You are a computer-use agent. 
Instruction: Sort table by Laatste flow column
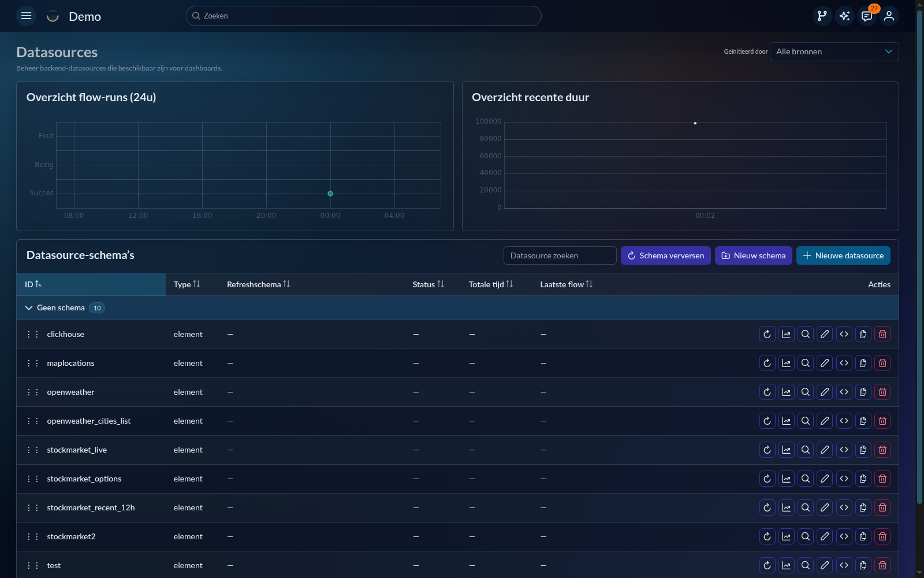click(x=566, y=284)
